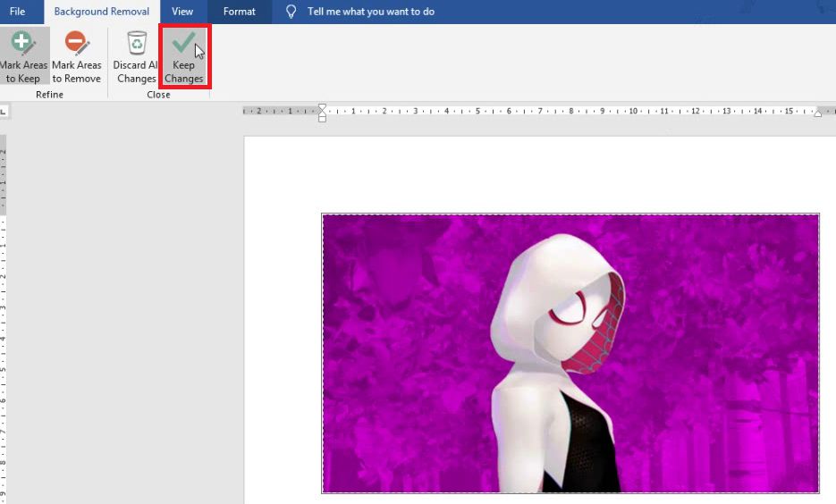This screenshot has width=836, height=504.
Task: Open the Format ribbon tab
Action: pos(239,12)
